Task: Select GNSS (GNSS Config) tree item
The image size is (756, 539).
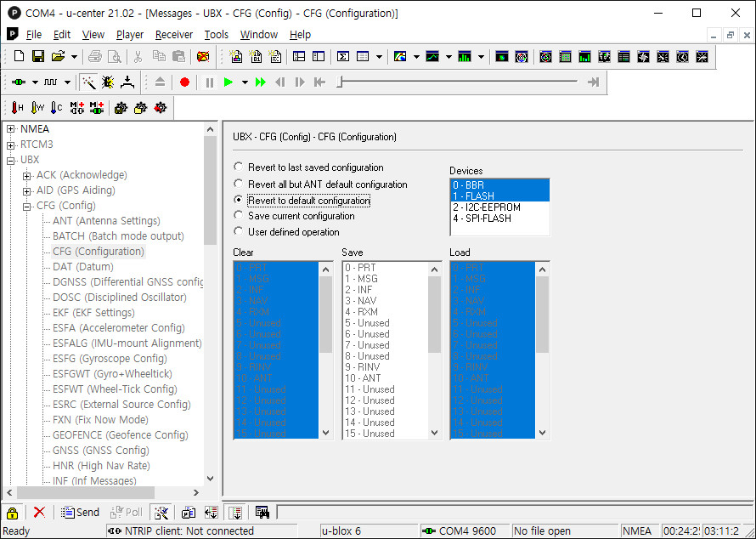Action: click(101, 451)
